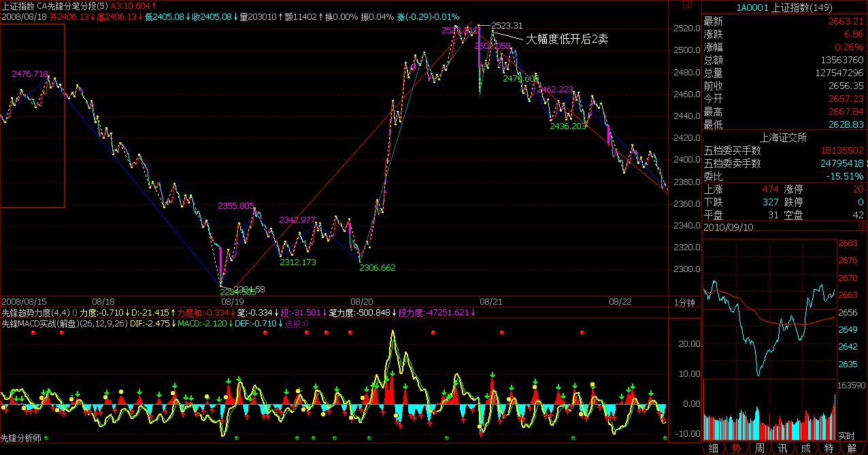
Task: Click the 2306.662 low price label
Action: pos(377,268)
